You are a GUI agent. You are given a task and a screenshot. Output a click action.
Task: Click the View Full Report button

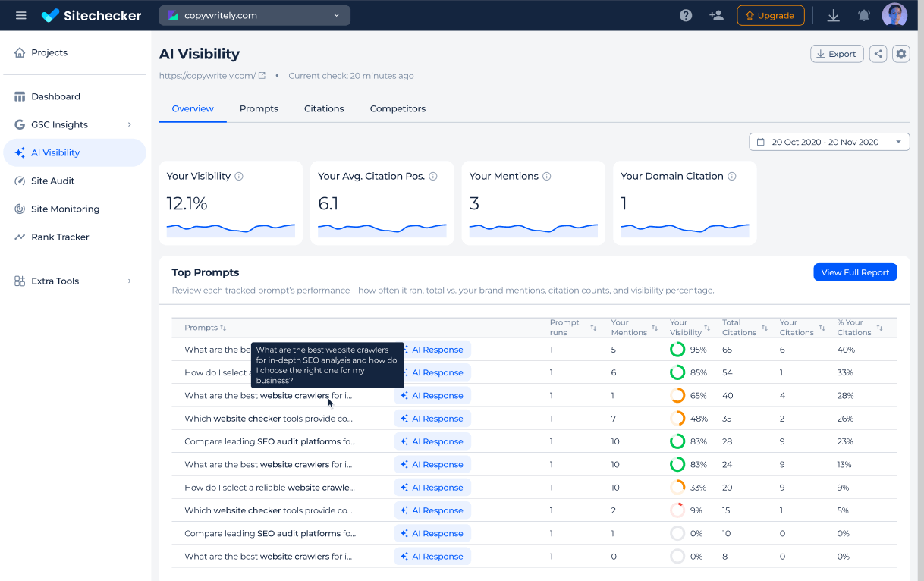tap(855, 272)
